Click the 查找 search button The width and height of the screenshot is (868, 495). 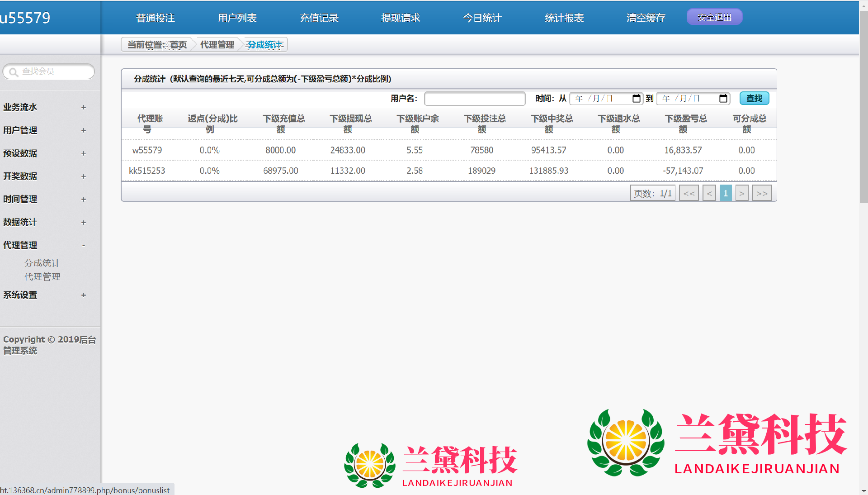pyautogui.click(x=754, y=98)
